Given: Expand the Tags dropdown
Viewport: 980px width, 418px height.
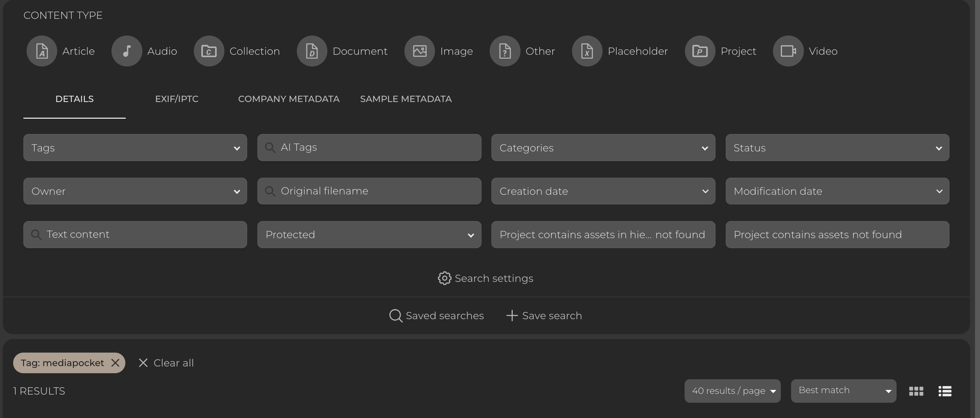Looking at the screenshot, I should click(135, 148).
